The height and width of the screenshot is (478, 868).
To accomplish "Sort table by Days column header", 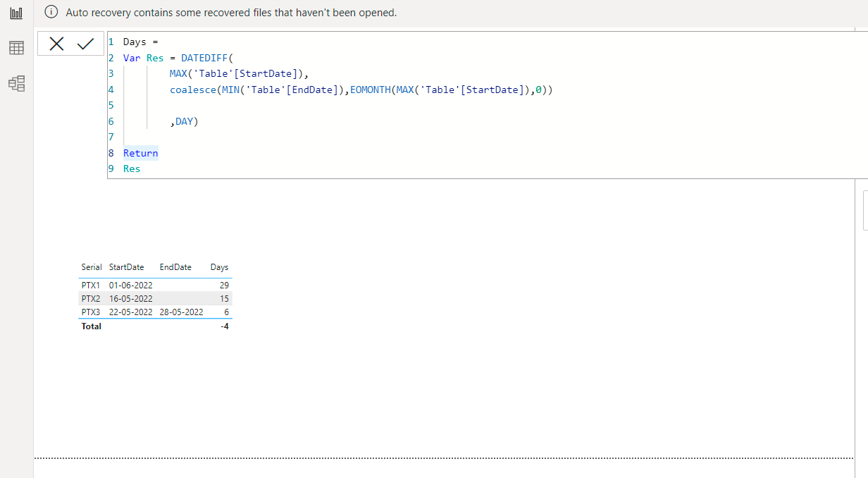I will [219, 267].
